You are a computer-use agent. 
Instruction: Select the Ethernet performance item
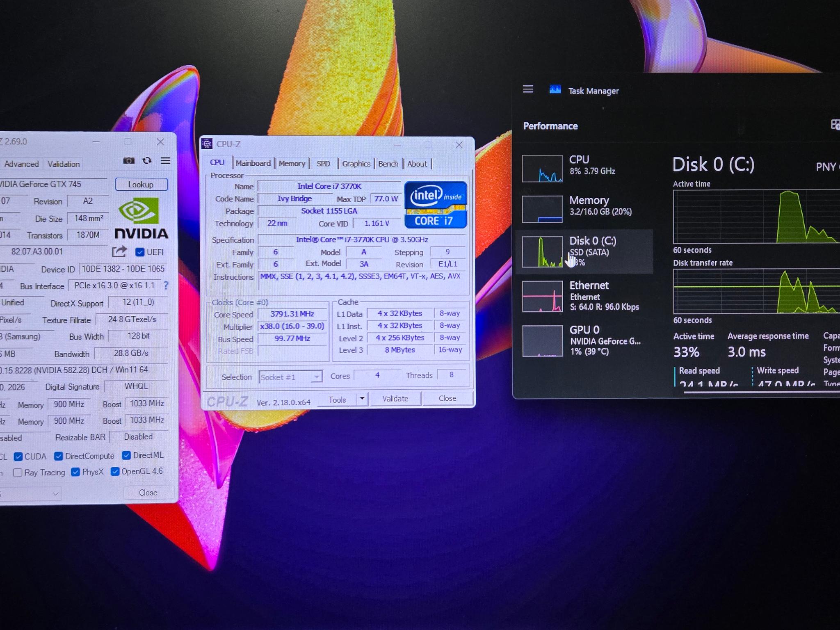coord(584,296)
